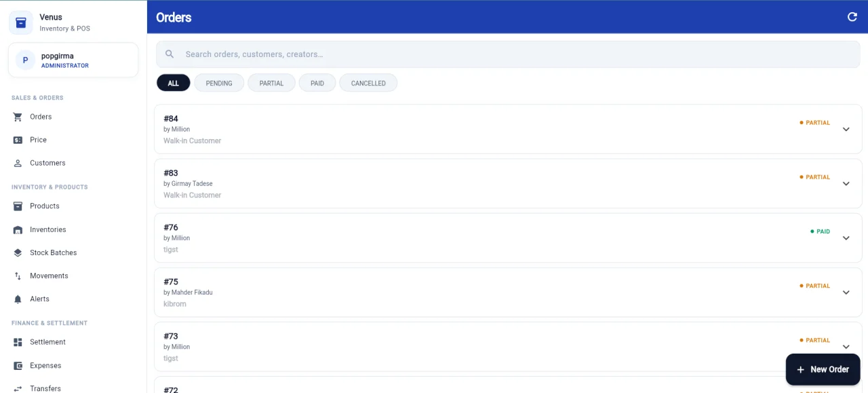Viewport: 868px width, 393px height.
Task: Click order number #83
Action: coord(171,173)
